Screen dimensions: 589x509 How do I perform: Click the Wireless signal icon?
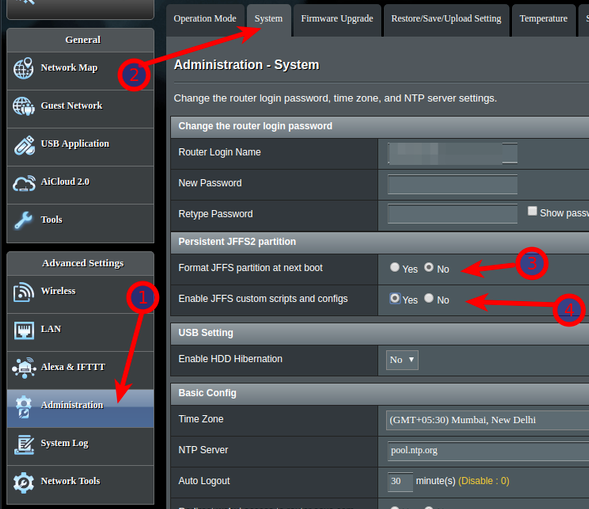tap(24, 292)
